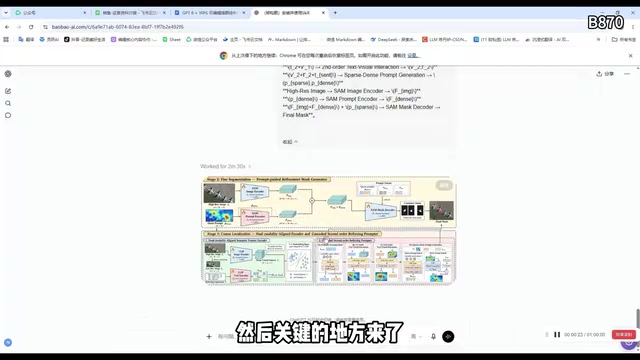Switch to the Feishu document tab
The height and width of the screenshot is (360, 640).
tap(130, 13)
